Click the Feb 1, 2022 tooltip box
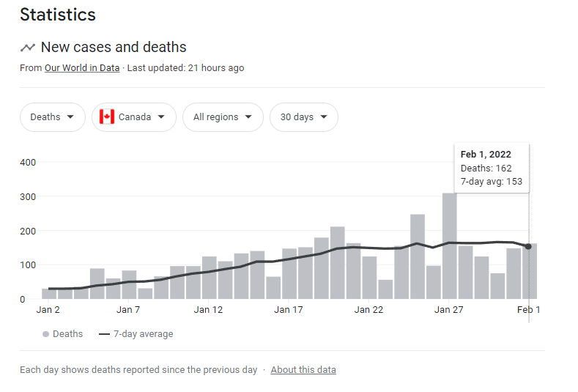This screenshot has height=392, width=578. (x=491, y=168)
